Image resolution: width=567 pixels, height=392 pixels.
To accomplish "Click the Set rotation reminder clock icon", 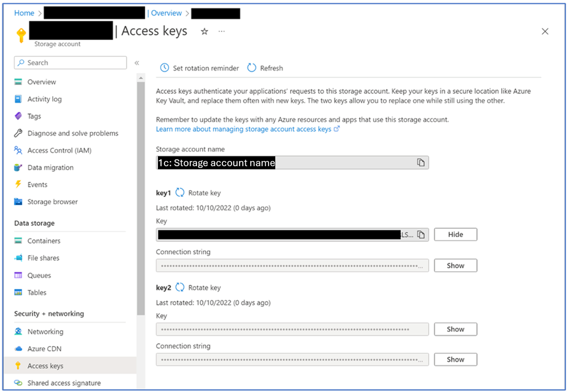I will click(x=165, y=68).
